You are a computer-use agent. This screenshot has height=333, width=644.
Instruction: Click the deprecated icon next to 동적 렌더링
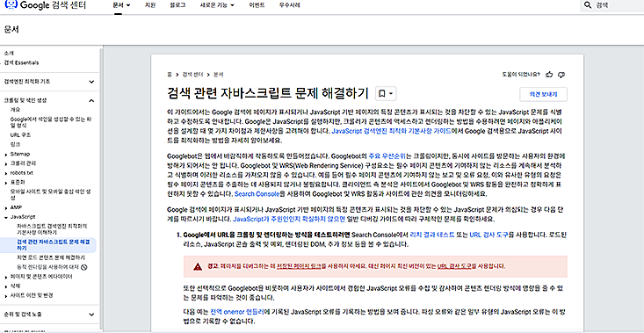[84, 267]
